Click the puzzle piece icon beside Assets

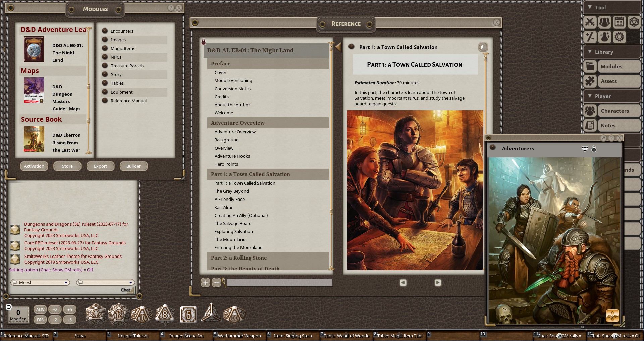click(590, 81)
